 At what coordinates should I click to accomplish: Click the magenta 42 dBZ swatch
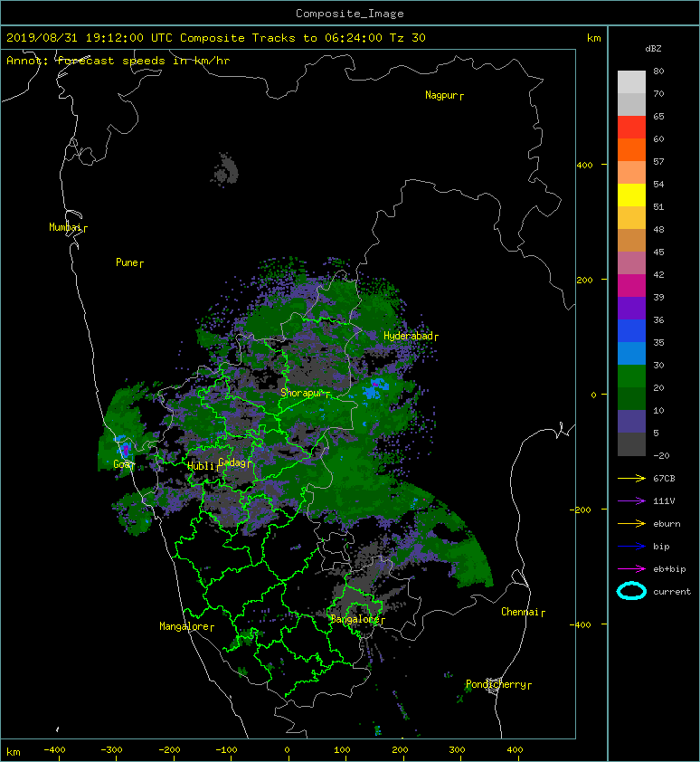click(631, 286)
